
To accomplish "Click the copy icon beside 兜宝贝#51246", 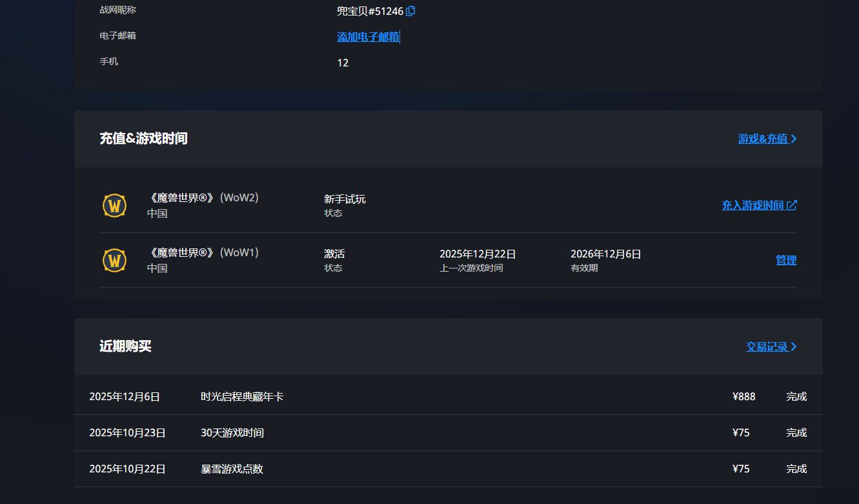I will [x=410, y=11].
